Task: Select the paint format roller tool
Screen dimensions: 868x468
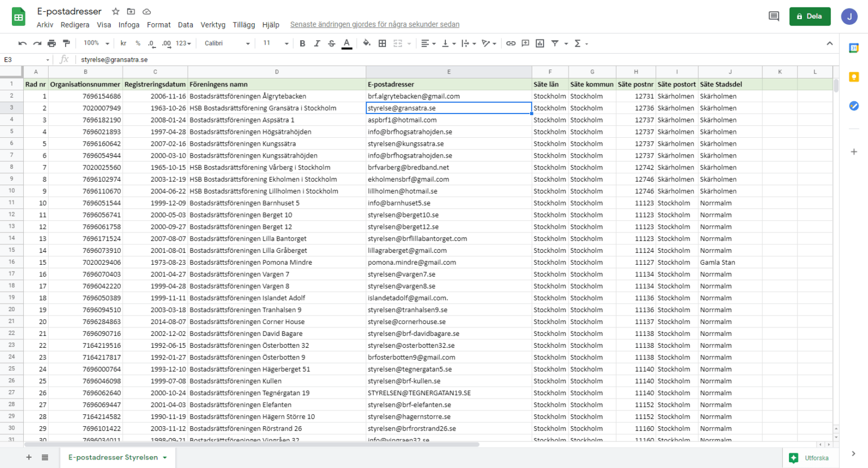Action: (67, 43)
